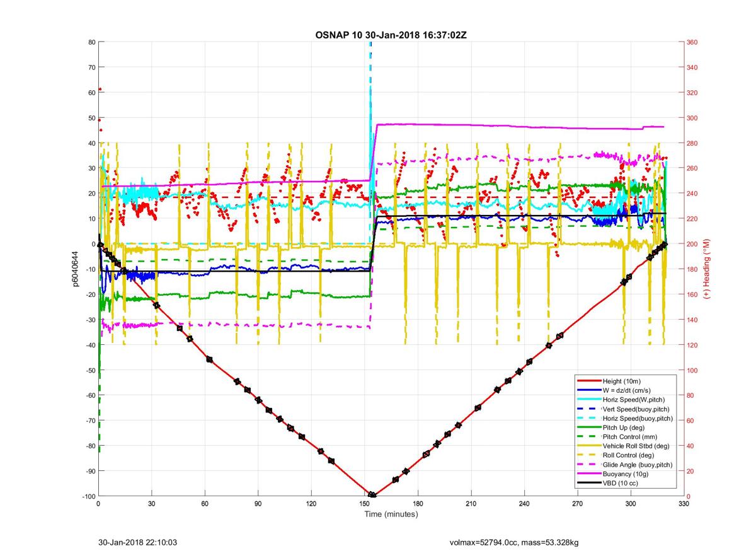Select the 'Buoyancy (10g)' legend label
The image size is (756, 558).
(x=625, y=474)
